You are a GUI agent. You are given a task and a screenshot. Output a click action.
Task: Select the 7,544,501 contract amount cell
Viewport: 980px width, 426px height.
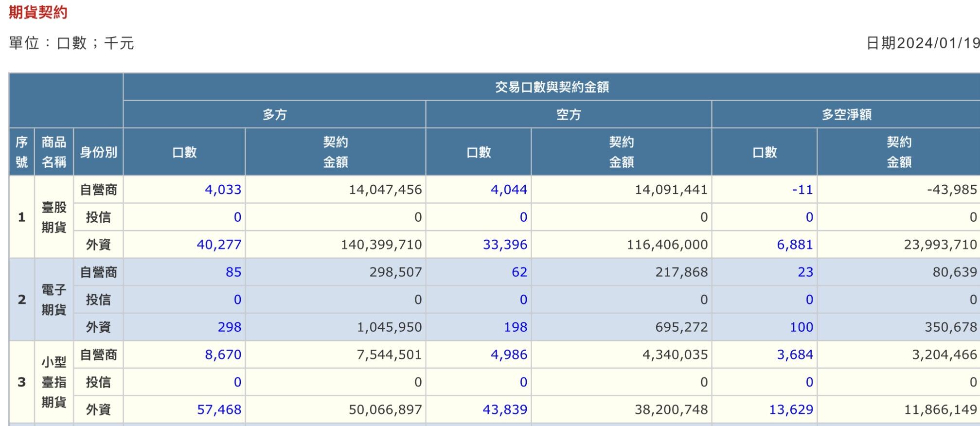(336, 355)
